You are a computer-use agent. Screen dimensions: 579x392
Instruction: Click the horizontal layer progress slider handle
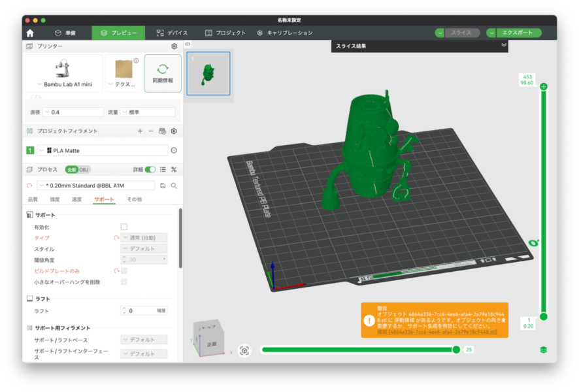click(456, 350)
